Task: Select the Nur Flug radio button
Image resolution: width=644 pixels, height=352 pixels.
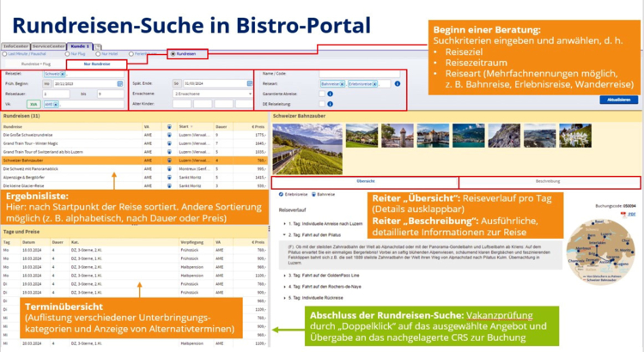Action: click(x=67, y=54)
